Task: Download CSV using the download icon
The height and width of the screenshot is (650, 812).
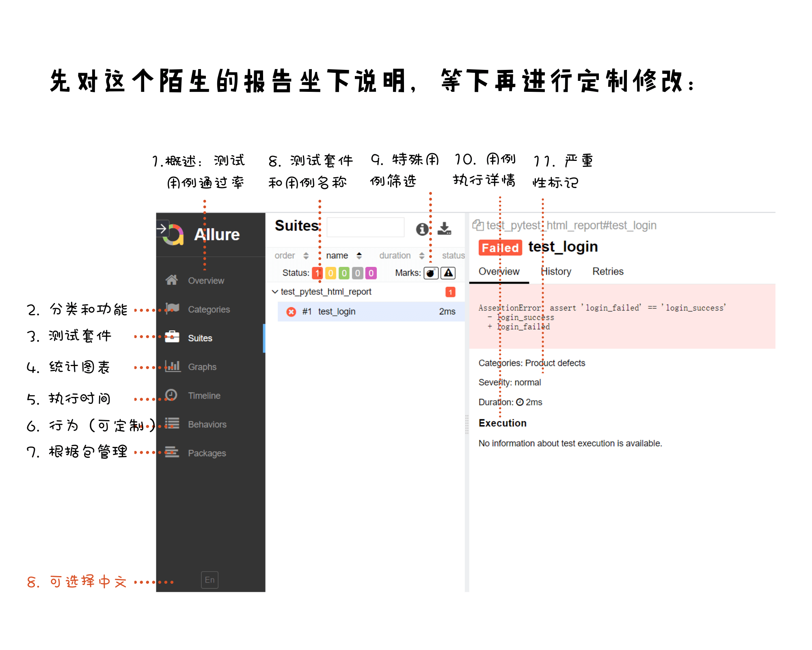Action: pos(444,228)
